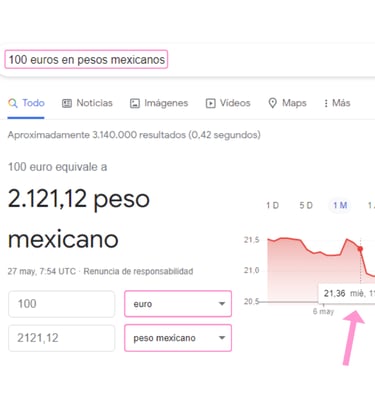Click the '6 may' date label on chart
Screen dimensions: 375x401
[323, 312]
